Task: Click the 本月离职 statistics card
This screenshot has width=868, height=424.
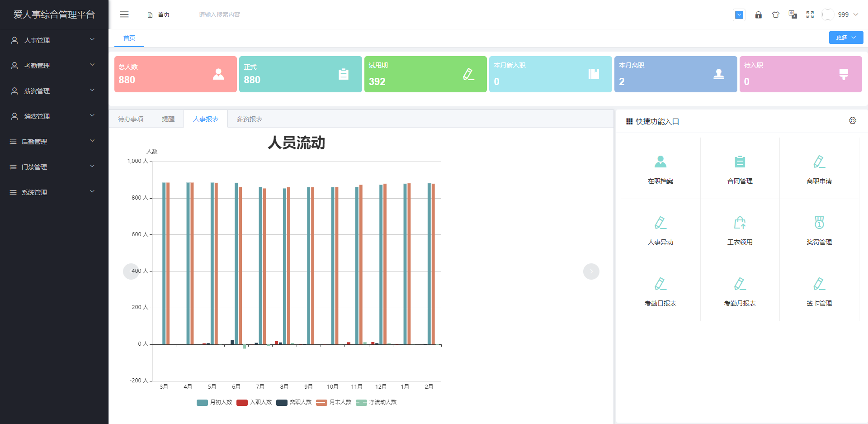Action: coord(675,74)
